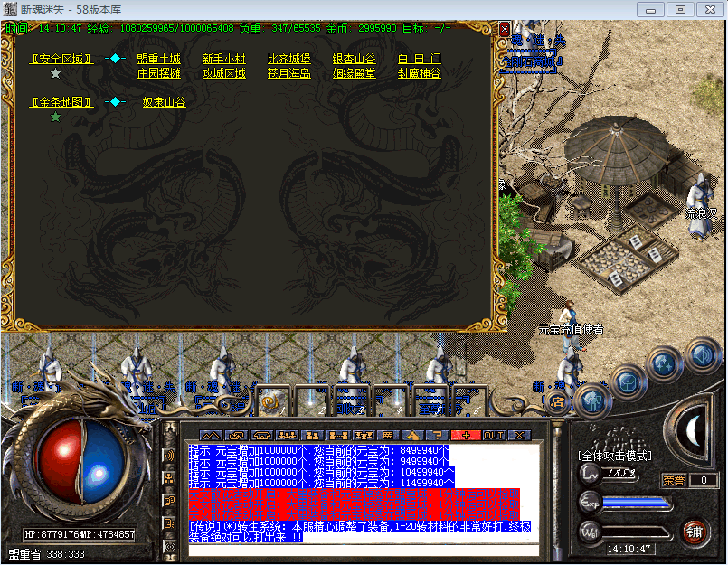Viewport: 728px width, 565px height.
Task: Click the moon day-night indicator
Action: [x=693, y=431]
